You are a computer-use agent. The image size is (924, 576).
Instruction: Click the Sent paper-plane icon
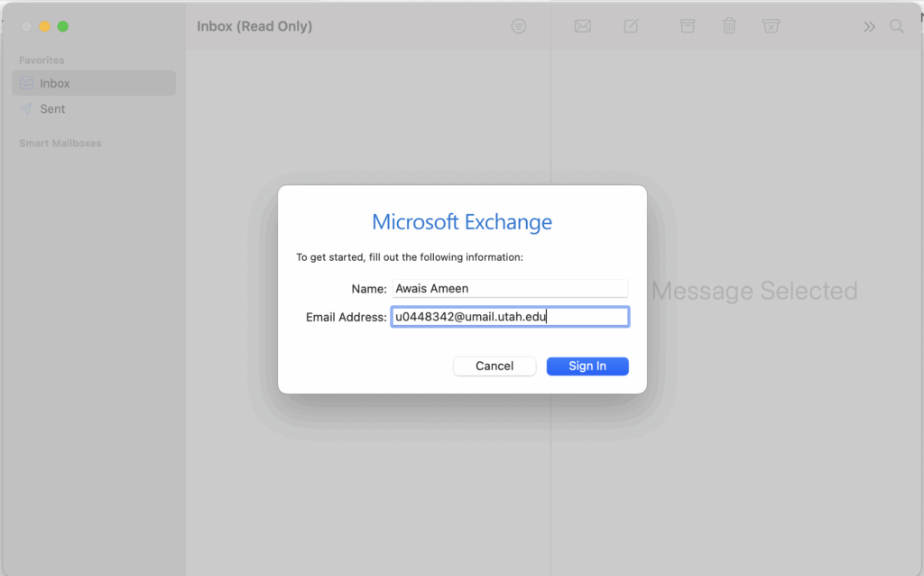(26, 109)
